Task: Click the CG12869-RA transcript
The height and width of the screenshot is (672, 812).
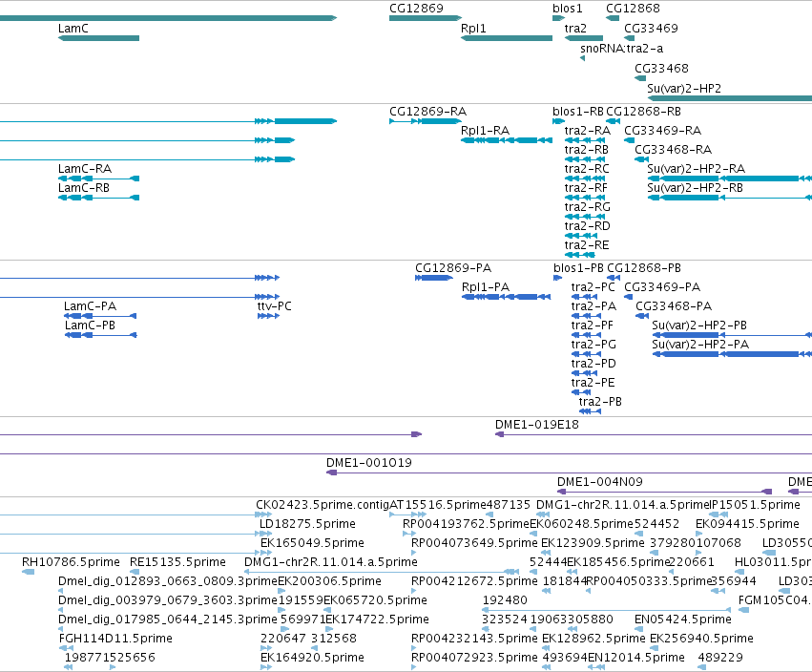Action: coord(426,121)
